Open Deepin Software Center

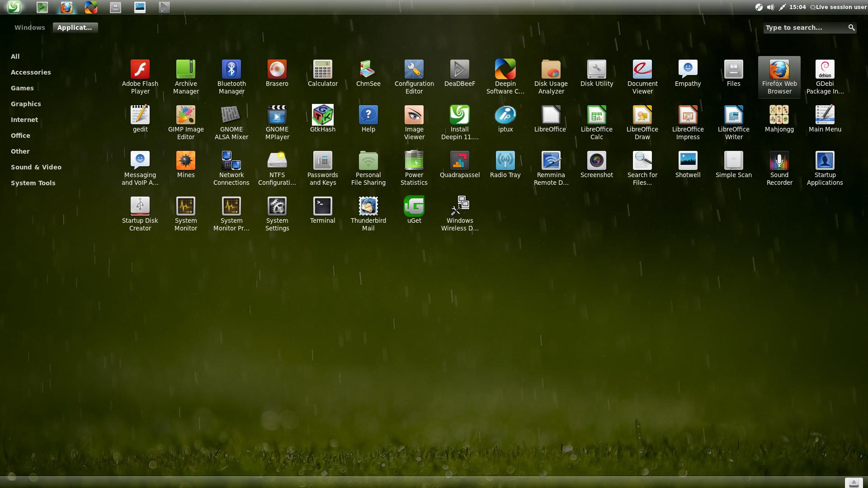[x=505, y=77]
